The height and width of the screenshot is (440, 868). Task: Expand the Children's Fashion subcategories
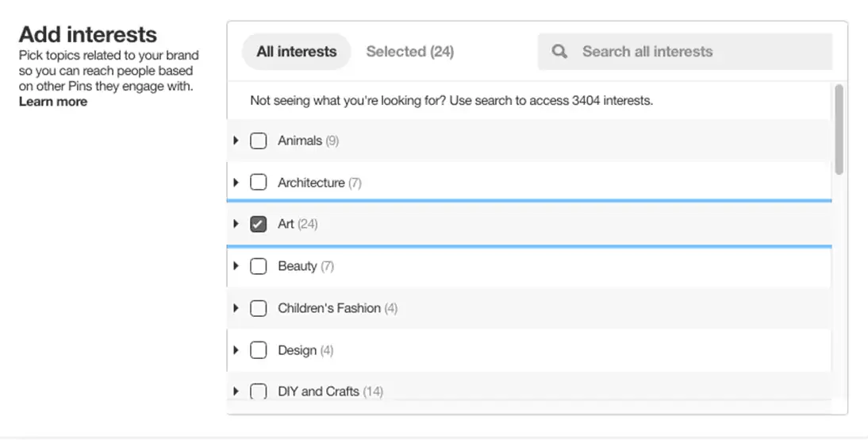[x=236, y=308]
